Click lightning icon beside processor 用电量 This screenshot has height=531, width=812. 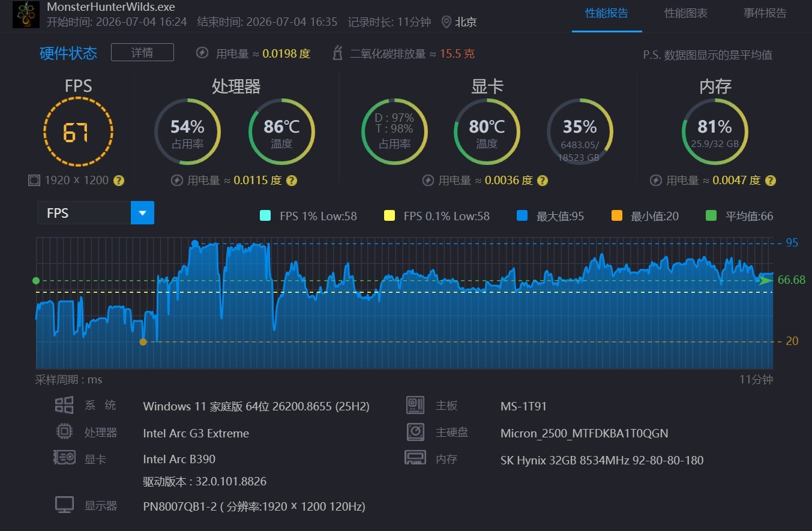(x=177, y=180)
